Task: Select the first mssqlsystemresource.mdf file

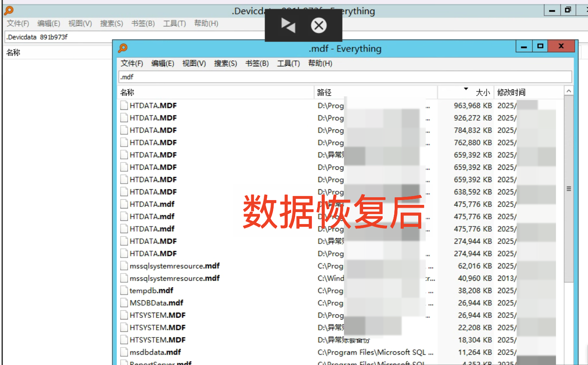Action: point(175,266)
